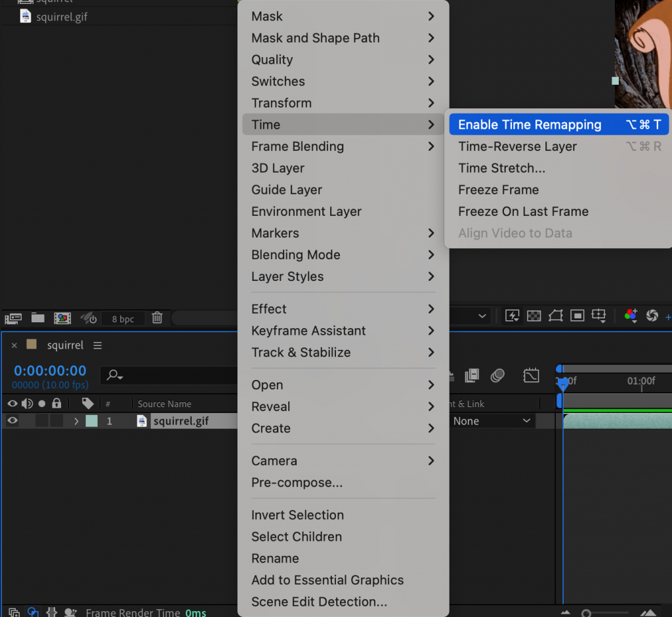Click the composition mini-flowchart button bottom left

[14, 612]
